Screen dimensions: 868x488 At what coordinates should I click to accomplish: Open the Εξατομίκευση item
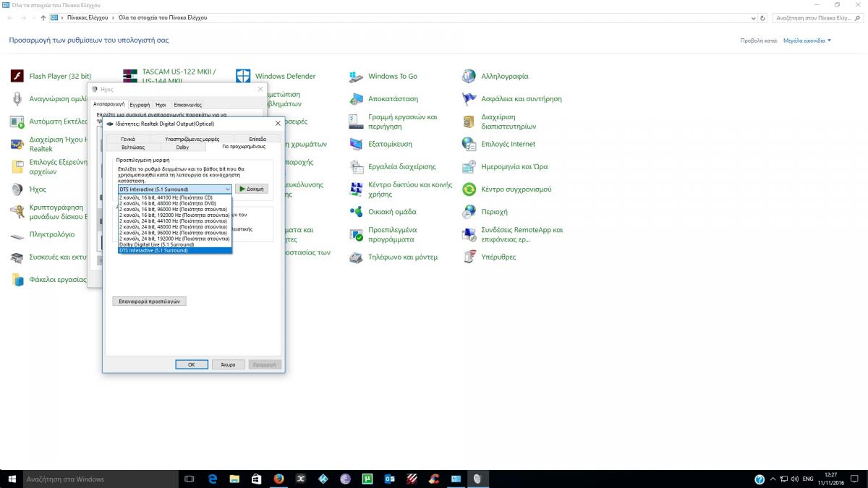381,144
